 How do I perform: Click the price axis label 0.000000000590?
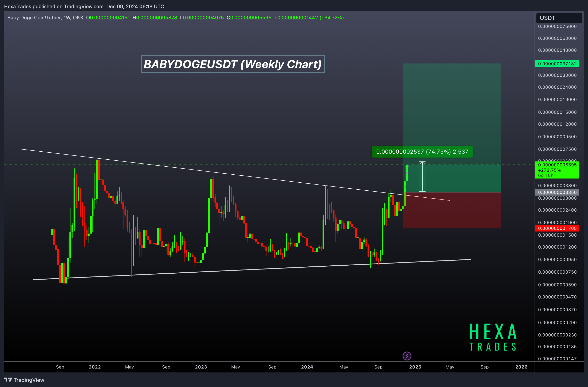point(557,285)
